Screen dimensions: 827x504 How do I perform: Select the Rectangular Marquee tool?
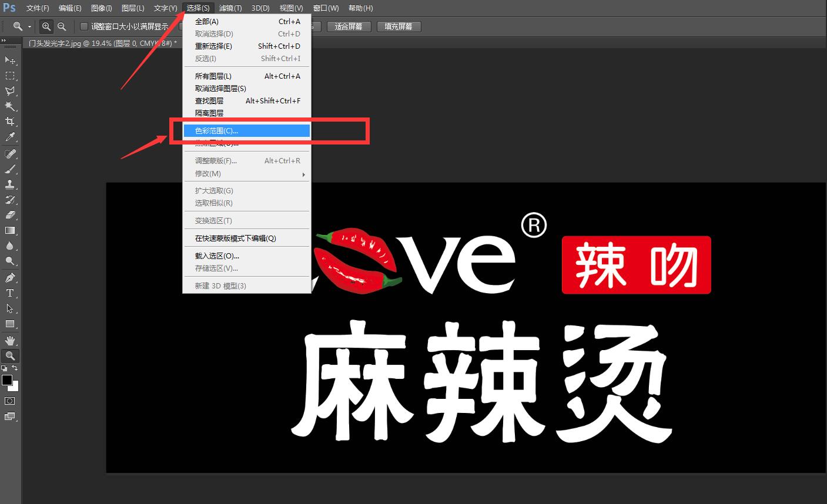(10, 76)
